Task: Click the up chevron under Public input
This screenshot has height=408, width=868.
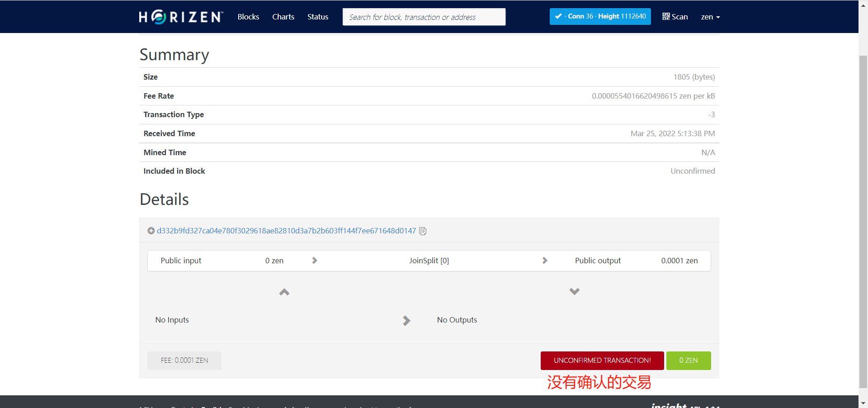Action: [284, 292]
